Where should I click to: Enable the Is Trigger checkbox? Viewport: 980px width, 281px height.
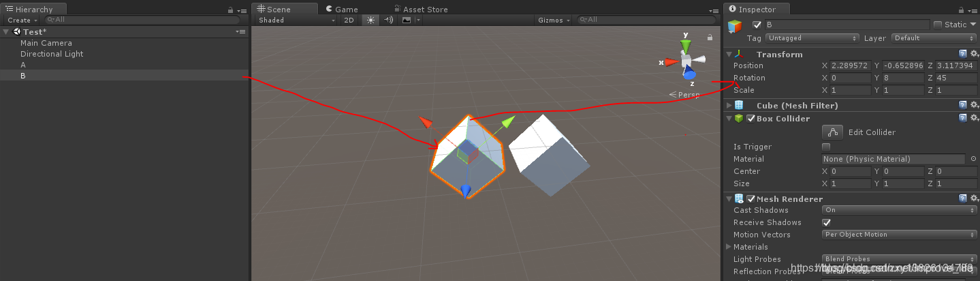pos(826,147)
